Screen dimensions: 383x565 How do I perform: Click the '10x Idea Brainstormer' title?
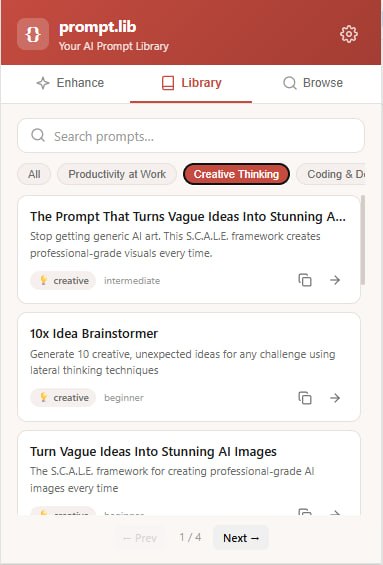pyautogui.click(x=94, y=334)
